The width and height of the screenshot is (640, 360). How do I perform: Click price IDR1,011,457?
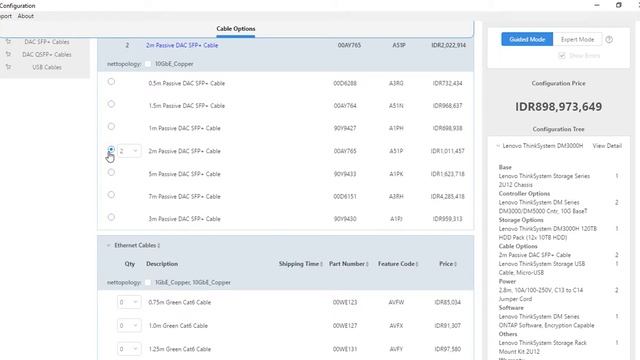coord(447,151)
